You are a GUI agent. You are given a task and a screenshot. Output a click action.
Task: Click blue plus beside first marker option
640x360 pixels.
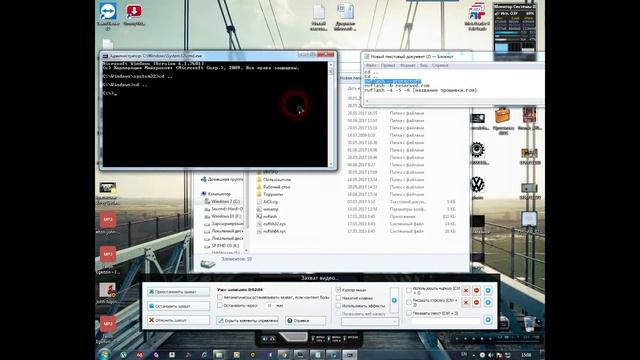[x=488, y=291]
